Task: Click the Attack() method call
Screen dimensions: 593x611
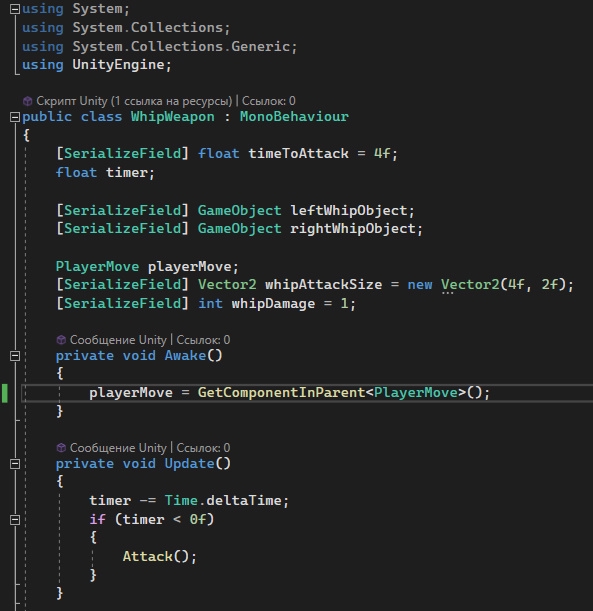Action: 160,556
